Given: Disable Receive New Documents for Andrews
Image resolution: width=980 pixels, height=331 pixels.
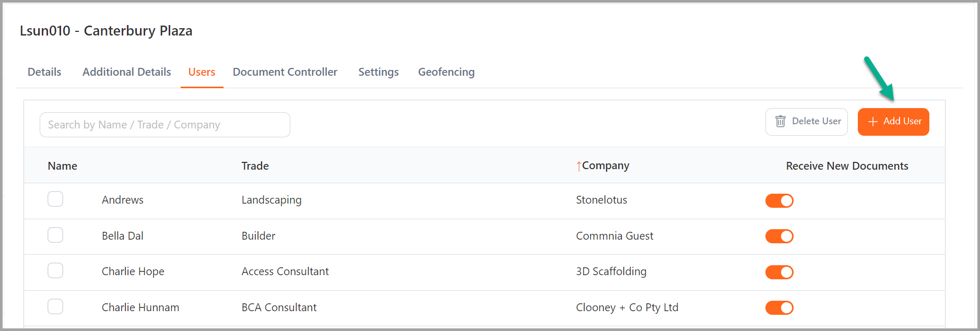Looking at the screenshot, I should 779,200.
